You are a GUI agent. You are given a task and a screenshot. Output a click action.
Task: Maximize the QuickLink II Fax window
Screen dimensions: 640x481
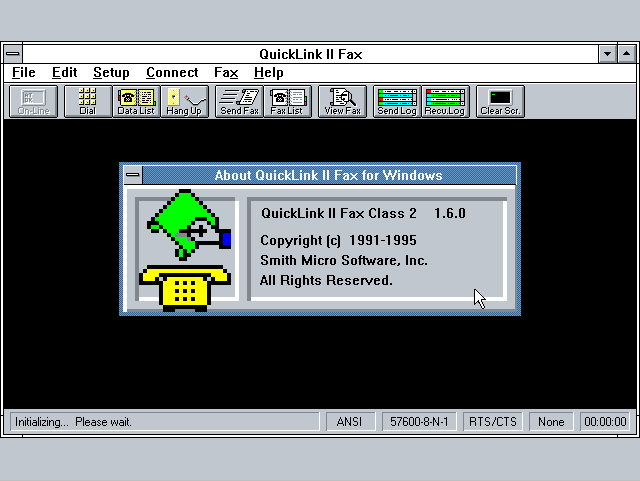point(627,53)
